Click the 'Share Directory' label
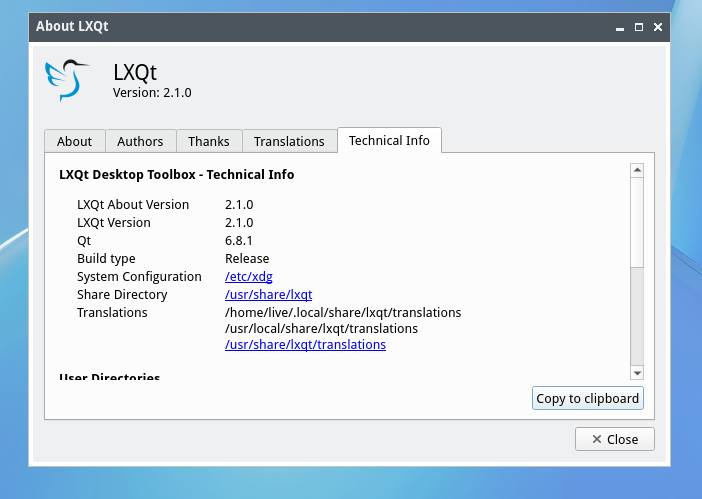The image size is (702, 499). click(122, 294)
